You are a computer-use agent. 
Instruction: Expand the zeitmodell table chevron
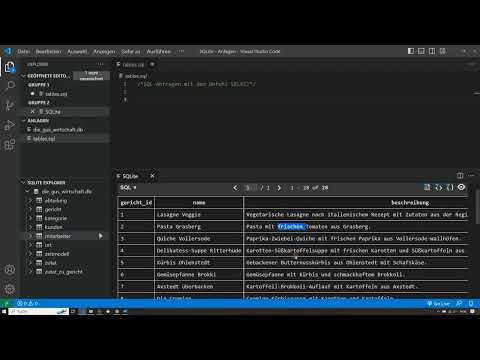30,254
